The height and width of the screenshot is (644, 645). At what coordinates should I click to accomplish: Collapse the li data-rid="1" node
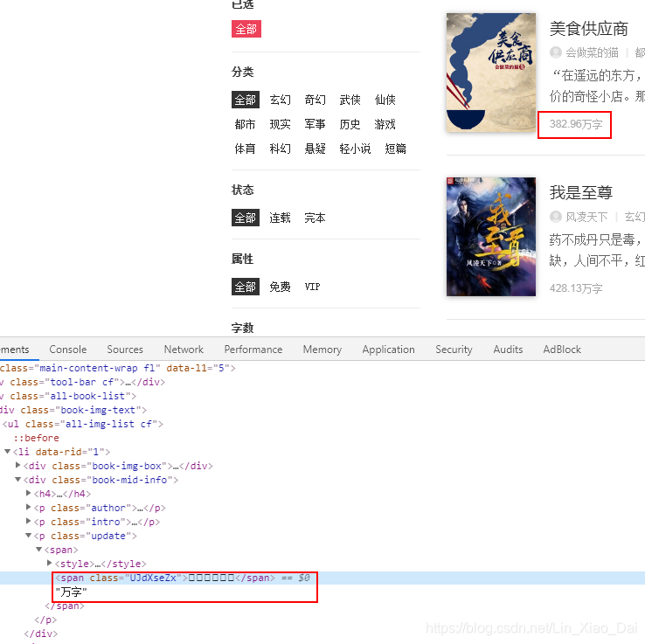tap(7, 452)
